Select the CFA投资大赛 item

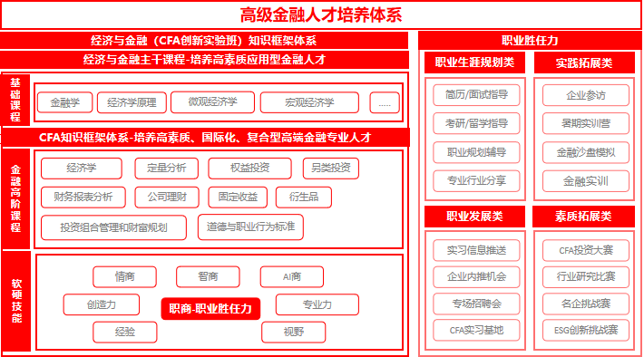coord(586,251)
